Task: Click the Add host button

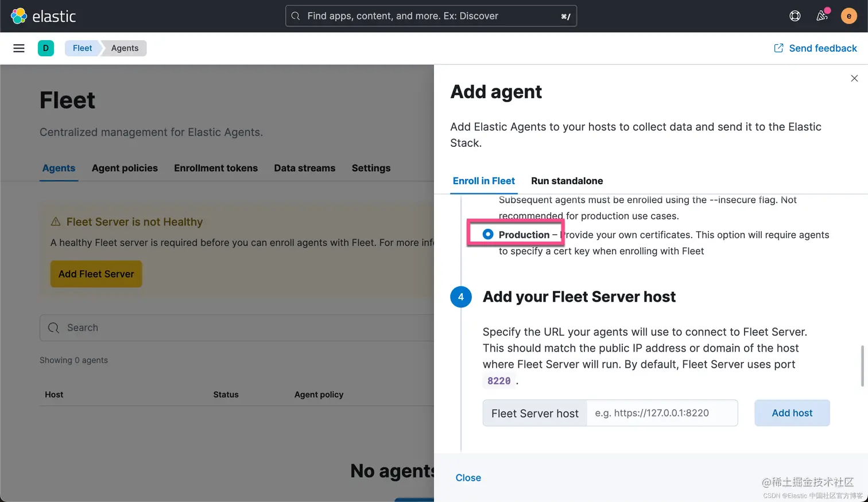Action: coord(792,413)
